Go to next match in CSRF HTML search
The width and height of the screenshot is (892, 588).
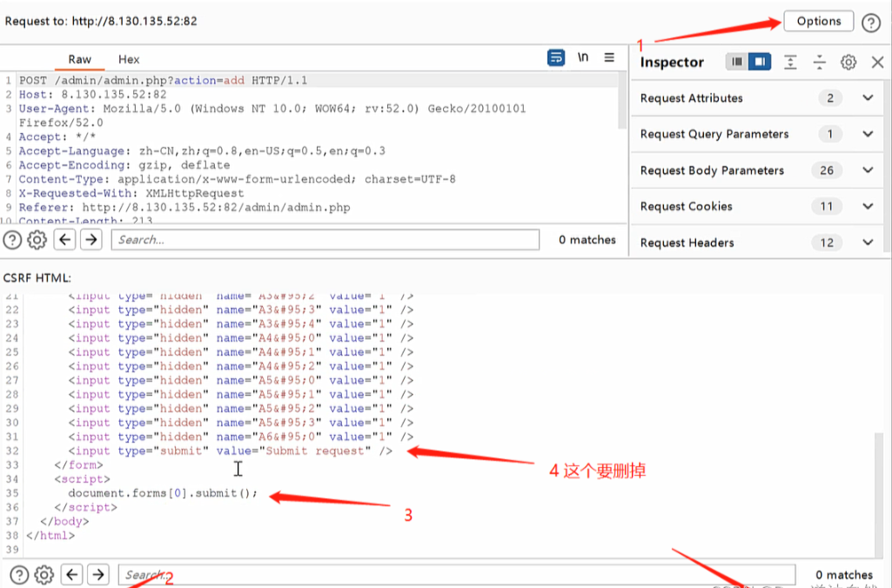tap(97, 574)
